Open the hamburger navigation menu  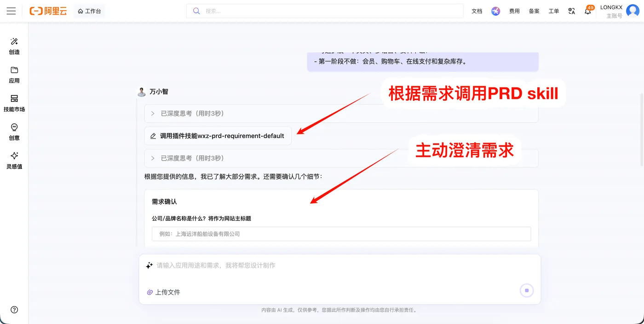(11, 11)
